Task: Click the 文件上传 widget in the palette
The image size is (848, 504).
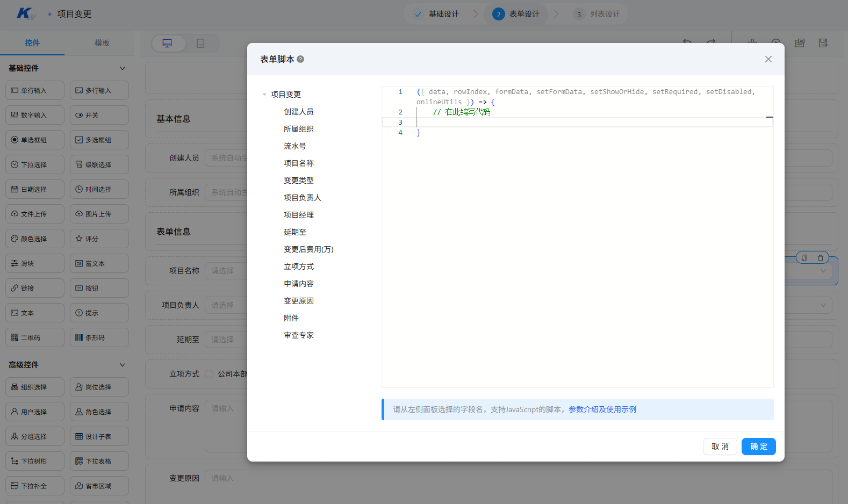Action: tap(35, 214)
